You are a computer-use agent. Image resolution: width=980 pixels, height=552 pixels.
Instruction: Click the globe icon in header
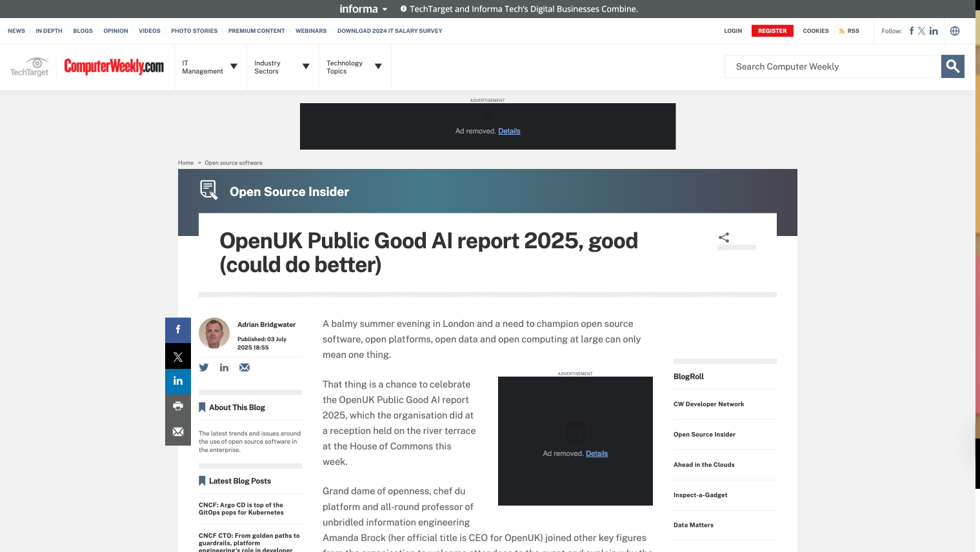tap(955, 31)
